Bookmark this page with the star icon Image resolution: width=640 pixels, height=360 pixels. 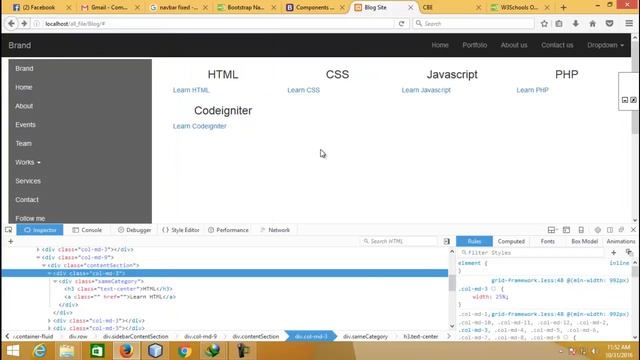coord(544,24)
